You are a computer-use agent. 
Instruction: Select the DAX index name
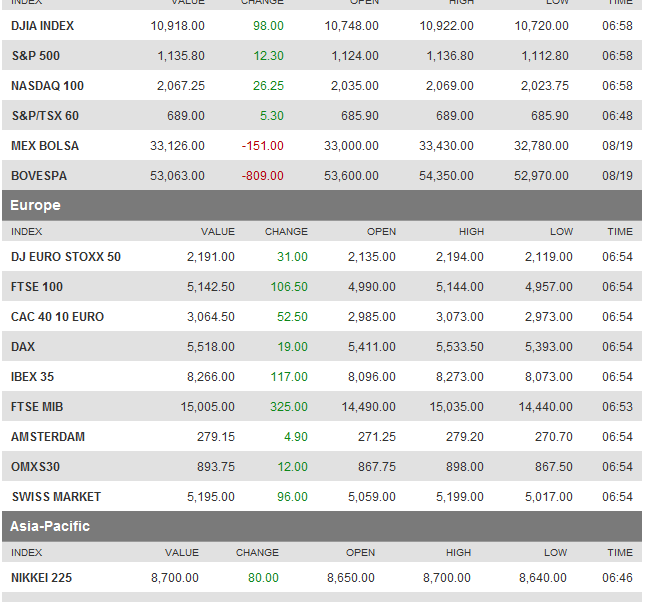coord(23,347)
